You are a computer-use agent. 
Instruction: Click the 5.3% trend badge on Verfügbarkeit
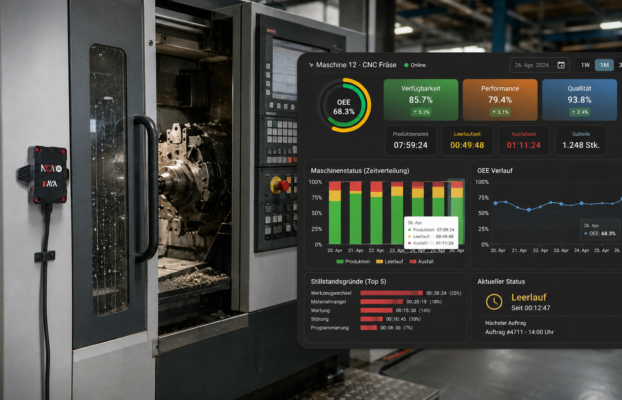coord(421,112)
